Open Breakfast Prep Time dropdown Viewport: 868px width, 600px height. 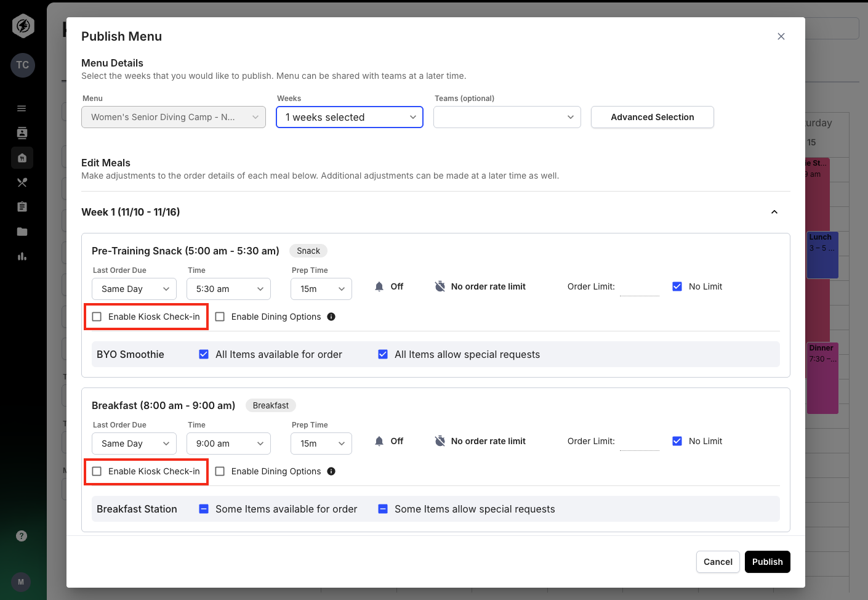[x=321, y=444]
